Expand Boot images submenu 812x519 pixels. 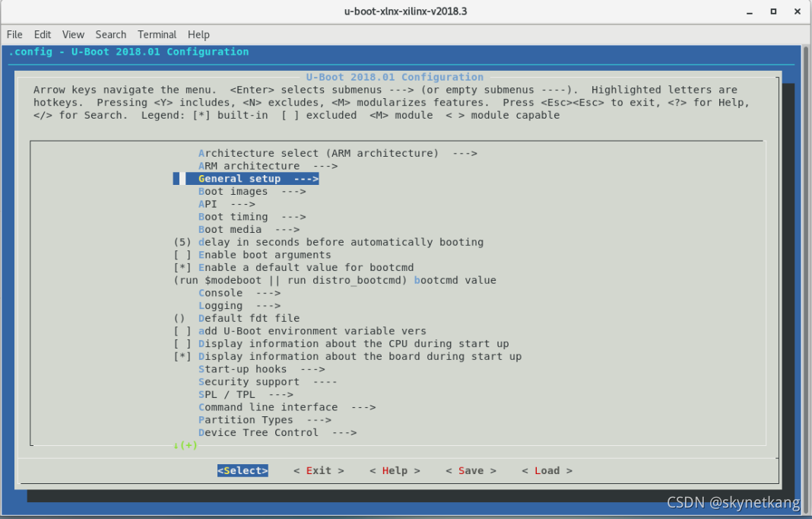click(x=252, y=191)
